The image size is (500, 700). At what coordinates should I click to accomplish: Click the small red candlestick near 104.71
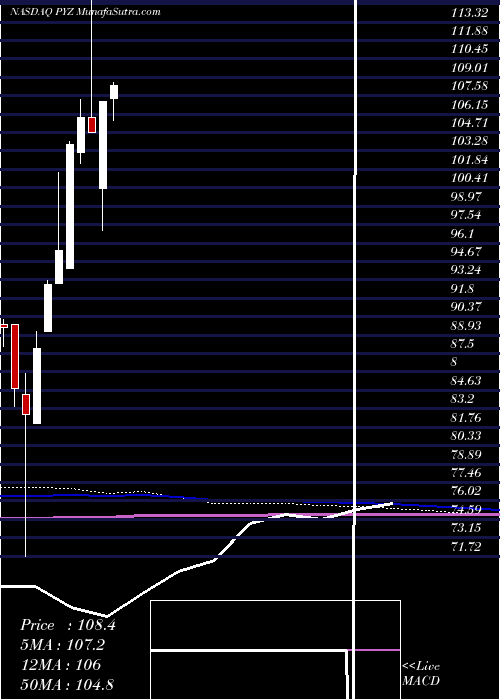[92, 125]
